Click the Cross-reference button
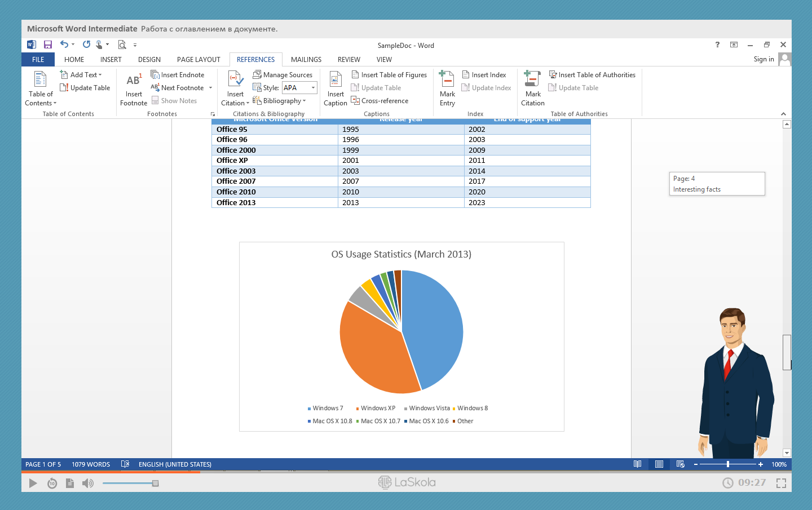The width and height of the screenshot is (812, 510). point(379,101)
